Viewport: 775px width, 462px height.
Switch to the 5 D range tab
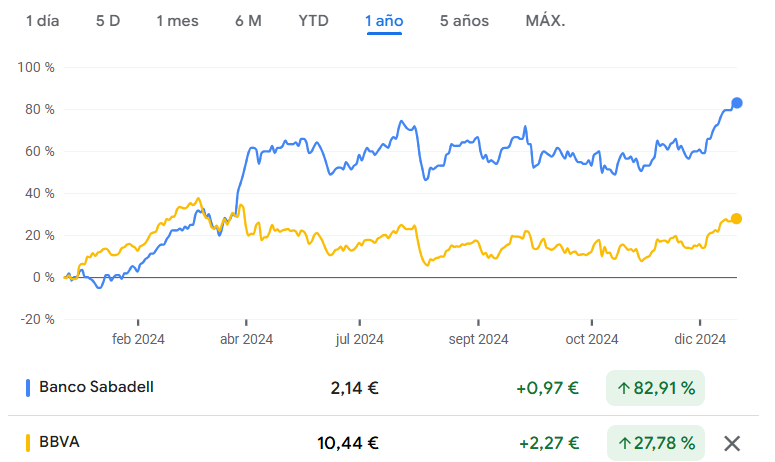(x=107, y=21)
